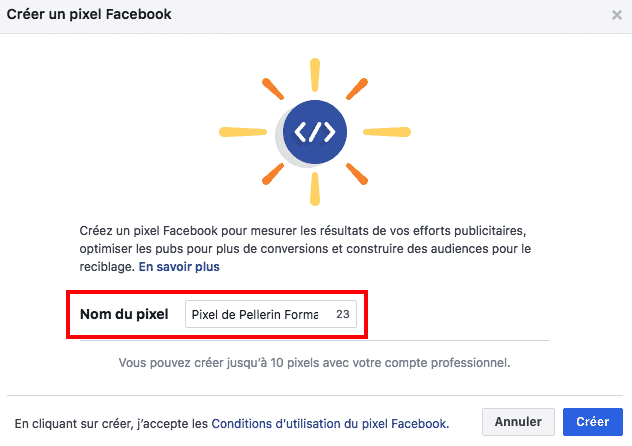Viewport: 632px width, 446px height.
Task: Click the 23 character counter
Action: (x=342, y=314)
